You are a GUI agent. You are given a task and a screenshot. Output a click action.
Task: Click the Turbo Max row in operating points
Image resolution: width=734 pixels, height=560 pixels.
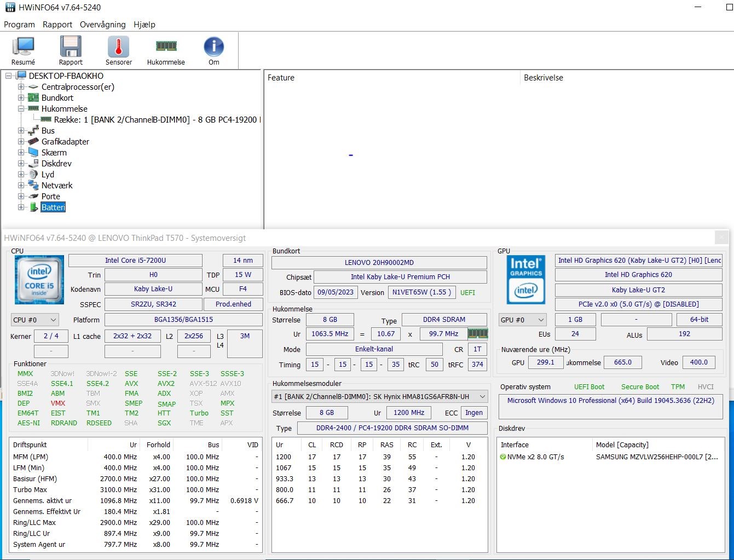(x=136, y=489)
